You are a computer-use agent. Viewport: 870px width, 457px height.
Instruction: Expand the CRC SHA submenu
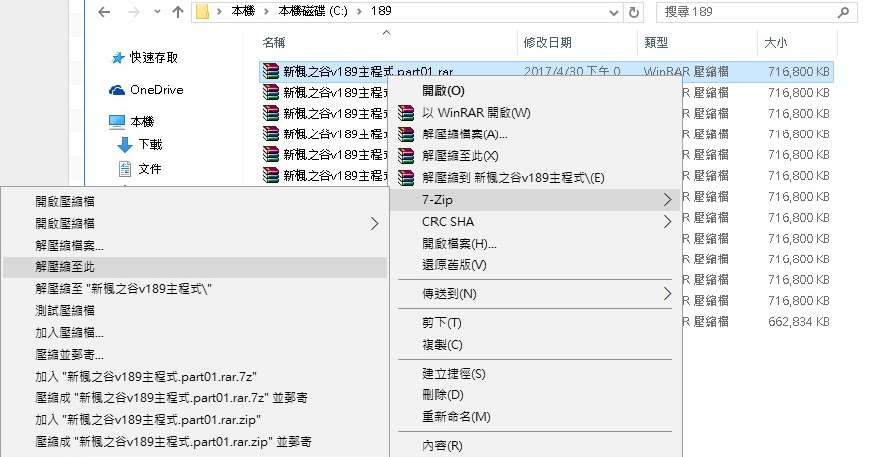(x=535, y=222)
